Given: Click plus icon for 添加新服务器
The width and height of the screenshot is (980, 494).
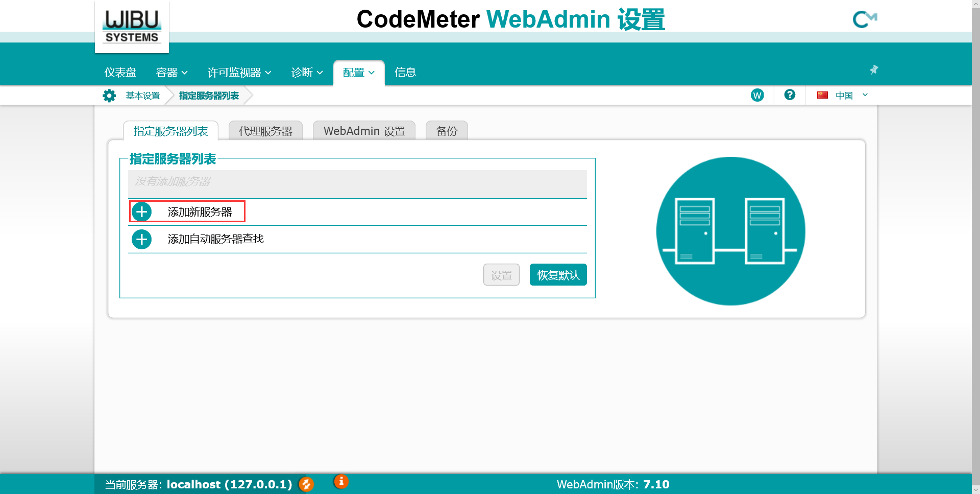Looking at the screenshot, I should [141, 211].
